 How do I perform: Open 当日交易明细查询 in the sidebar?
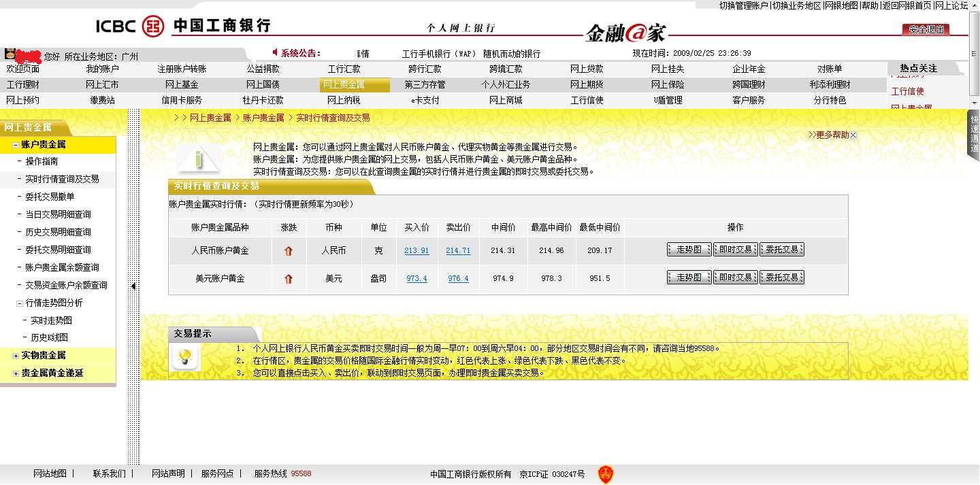tap(58, 215)
